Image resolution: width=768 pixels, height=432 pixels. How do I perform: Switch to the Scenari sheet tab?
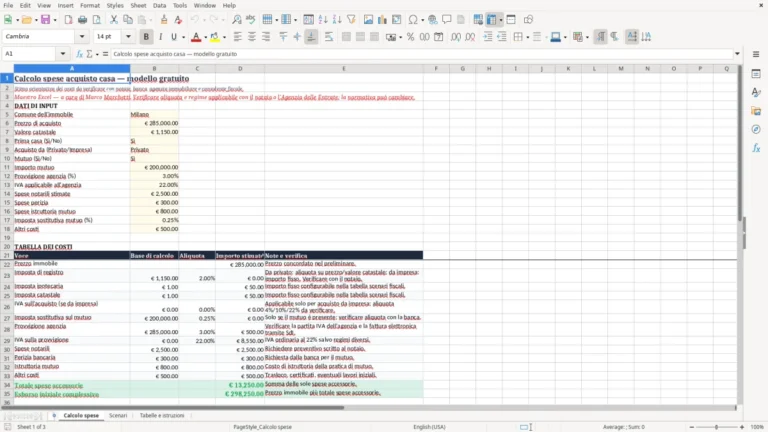point(118,415)
